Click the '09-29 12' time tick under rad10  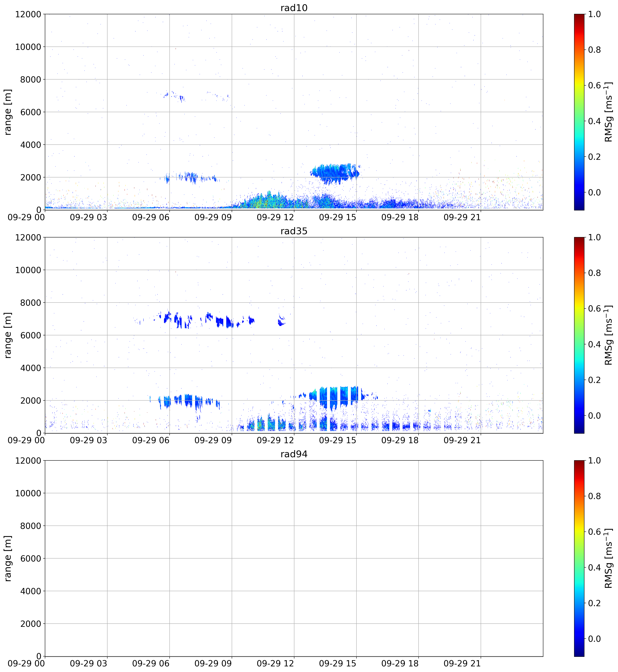click(x=275, y=217)
